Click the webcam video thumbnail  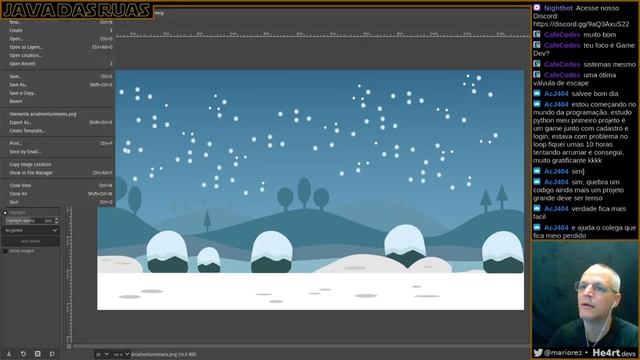point(584,294)
